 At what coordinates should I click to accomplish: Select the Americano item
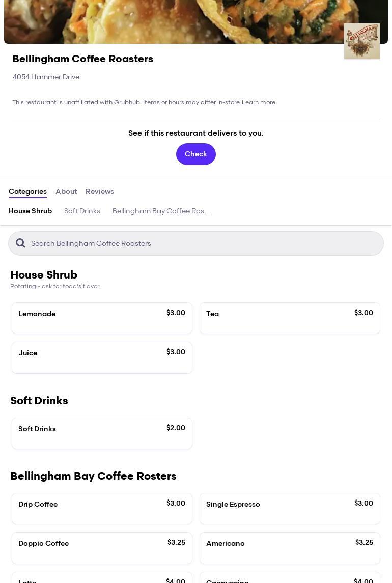pos(290,548)
